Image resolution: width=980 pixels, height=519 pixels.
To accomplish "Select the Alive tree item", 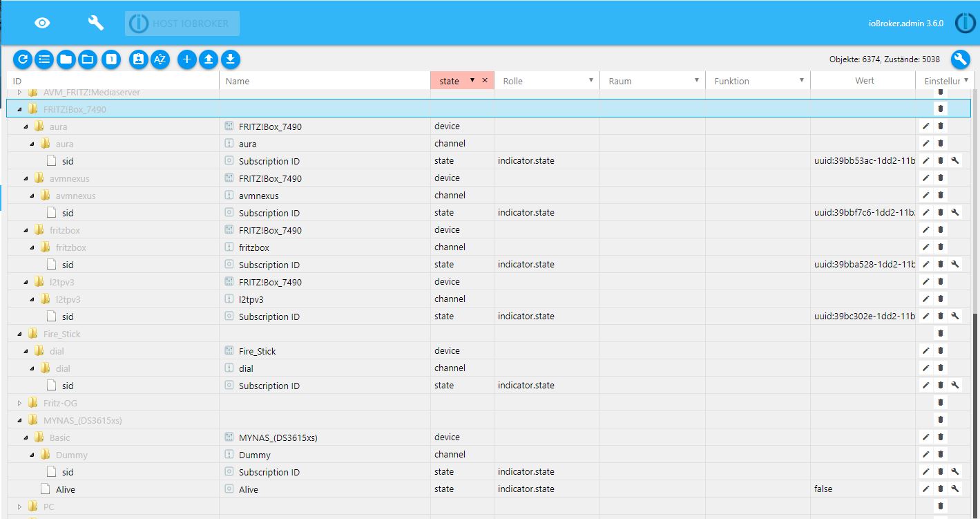I will [65, 489].
